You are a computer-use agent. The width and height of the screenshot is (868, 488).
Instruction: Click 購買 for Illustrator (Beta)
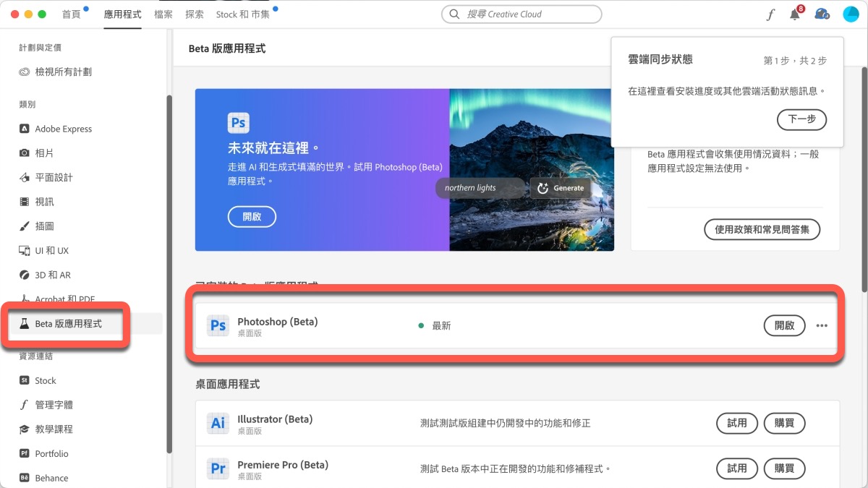(785, 423)
